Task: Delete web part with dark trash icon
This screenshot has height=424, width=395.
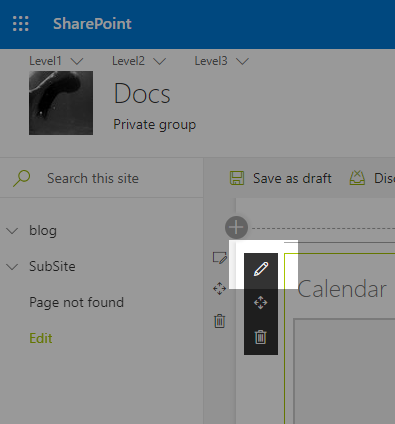Action: 261,337
